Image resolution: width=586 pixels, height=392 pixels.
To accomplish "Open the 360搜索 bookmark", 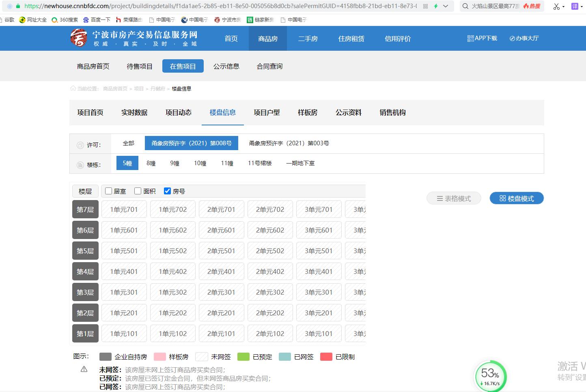I will click(65, 19).
